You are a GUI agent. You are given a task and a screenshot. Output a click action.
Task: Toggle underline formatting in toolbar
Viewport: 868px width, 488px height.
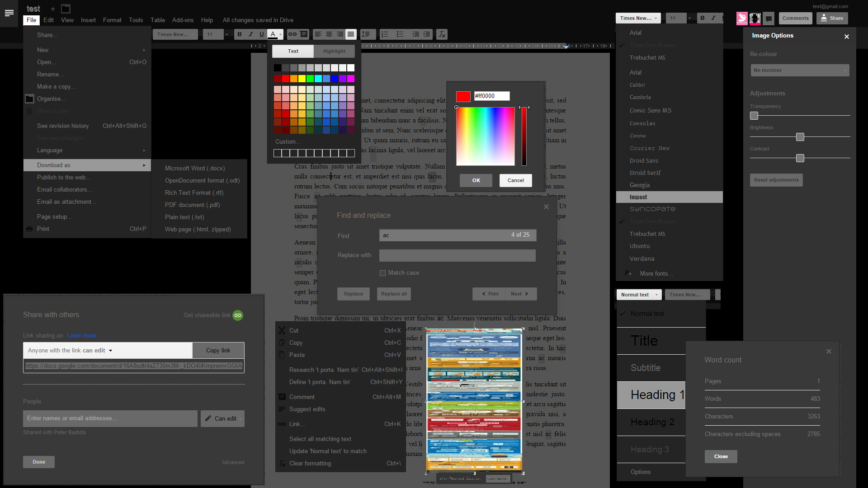[x=261, y=34]
